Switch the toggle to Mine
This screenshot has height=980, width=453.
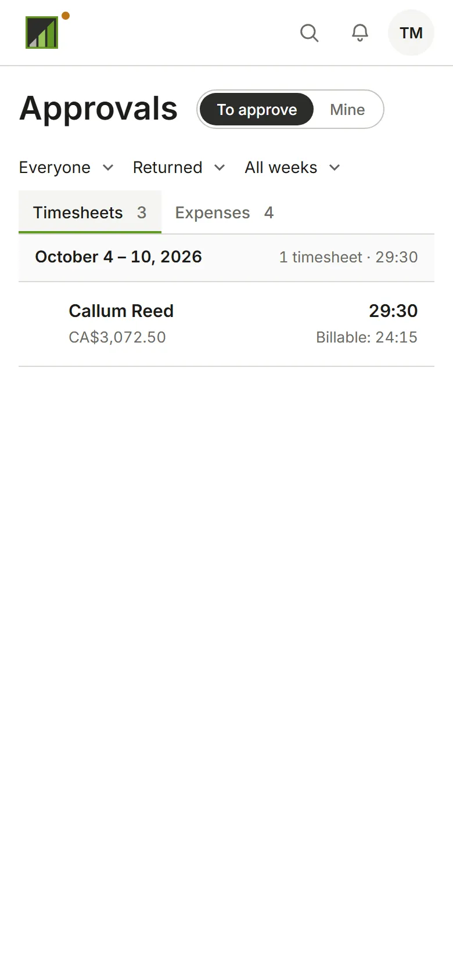point(347,109)
